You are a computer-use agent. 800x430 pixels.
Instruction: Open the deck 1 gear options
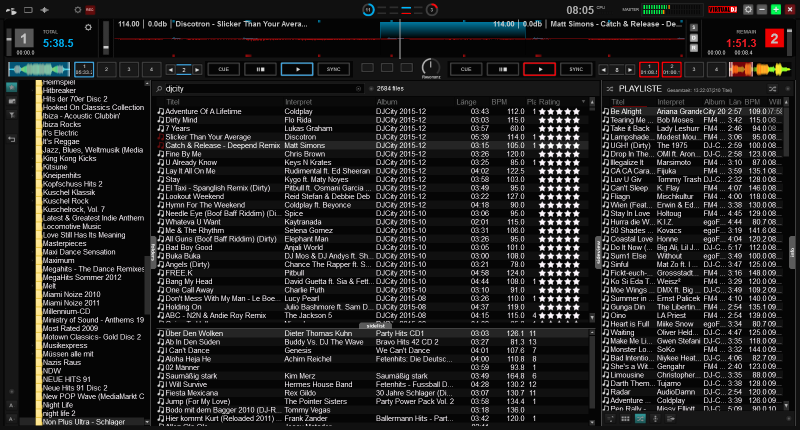pos(88,28)
